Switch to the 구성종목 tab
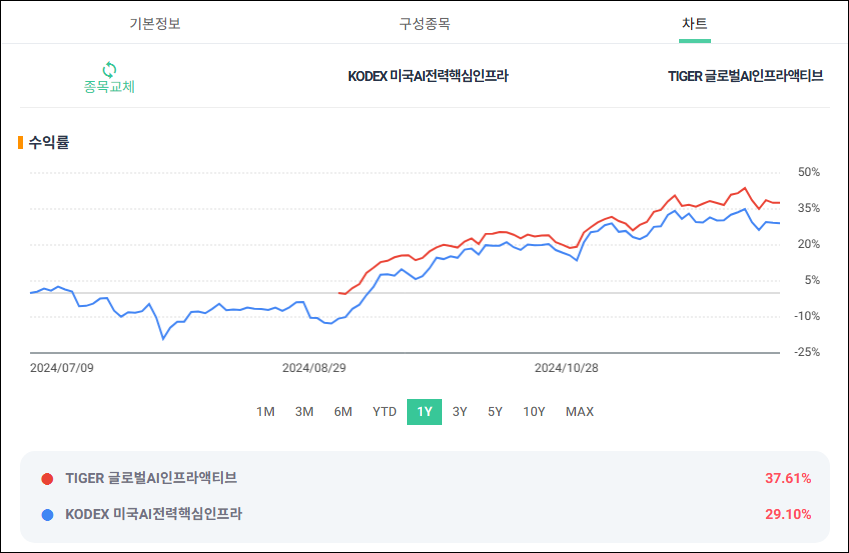This screenshot has width=849, height=553. (x=424, y=23)
